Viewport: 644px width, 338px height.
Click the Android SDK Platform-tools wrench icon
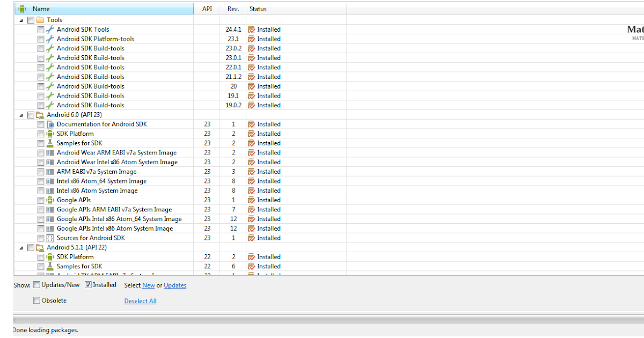pyautogui.click(x=50, y=39)
